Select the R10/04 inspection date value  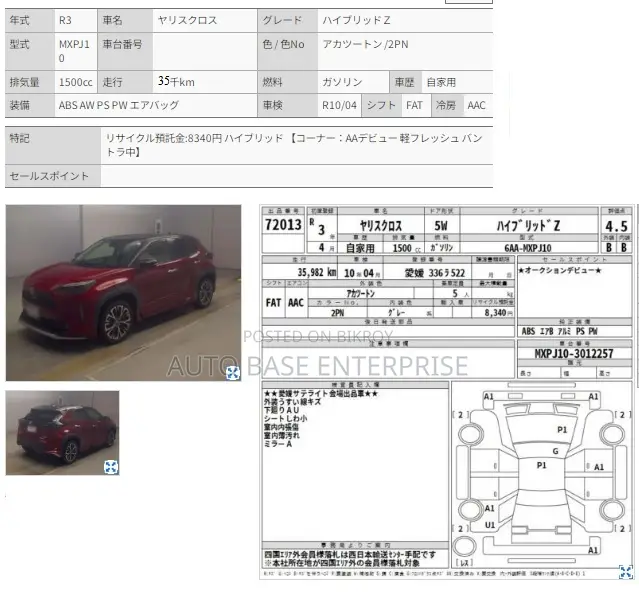[339, 106]
